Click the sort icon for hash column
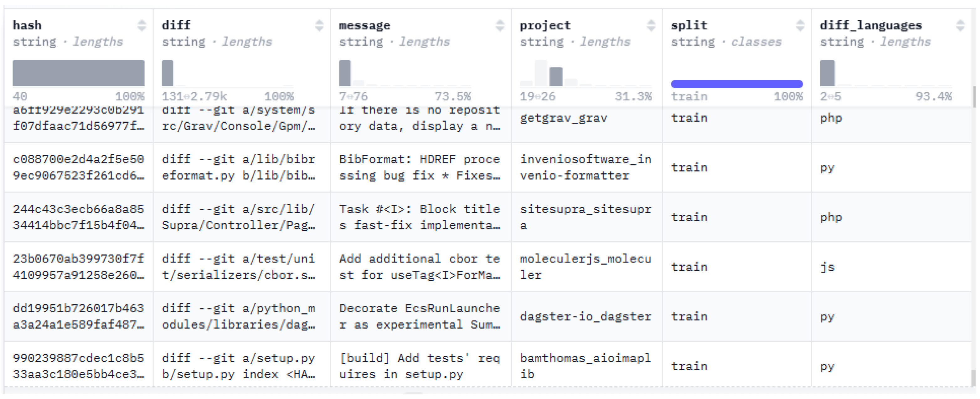Viewport: 980px width, 399px height. [142, 25]
